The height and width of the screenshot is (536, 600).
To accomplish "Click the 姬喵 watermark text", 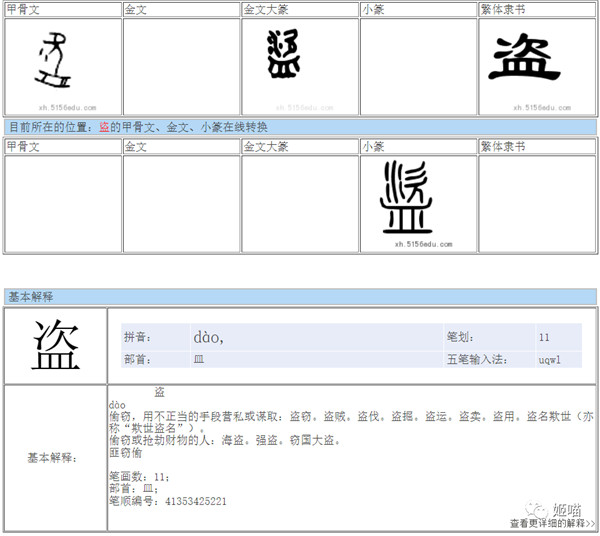I will tap(569, 510).
